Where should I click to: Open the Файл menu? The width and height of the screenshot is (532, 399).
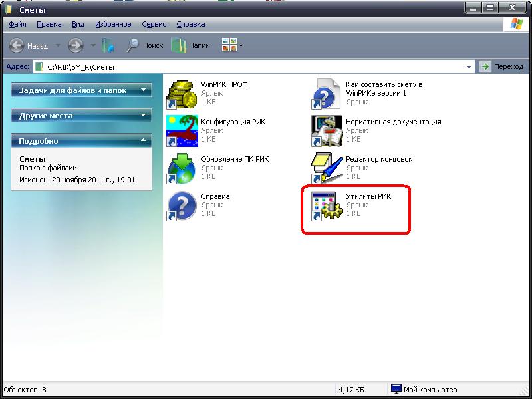click(x=18, y=24)
